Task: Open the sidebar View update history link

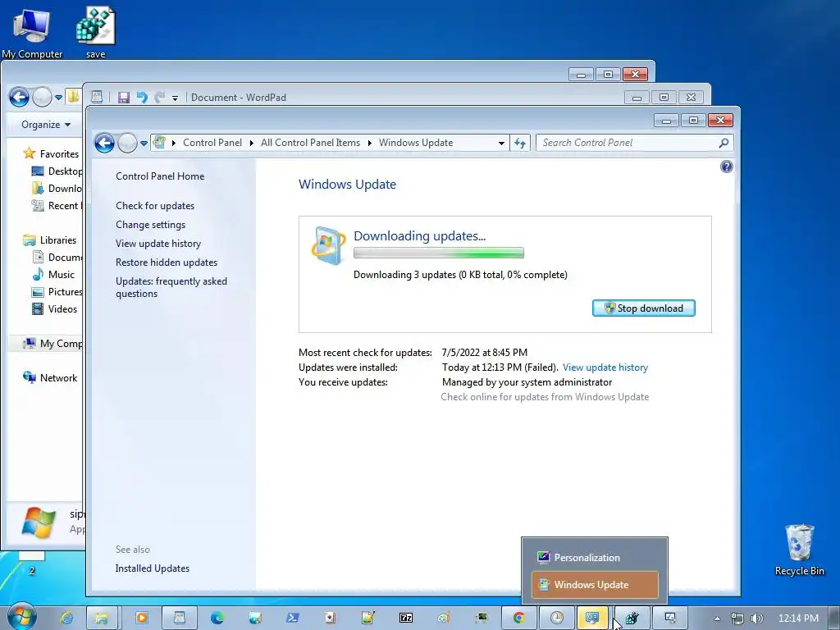Action: [x=158, y=243]
